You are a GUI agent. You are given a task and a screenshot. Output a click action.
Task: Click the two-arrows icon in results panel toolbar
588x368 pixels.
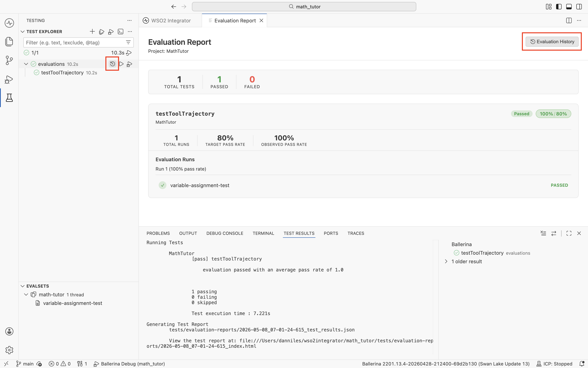[x=554, y=233]
